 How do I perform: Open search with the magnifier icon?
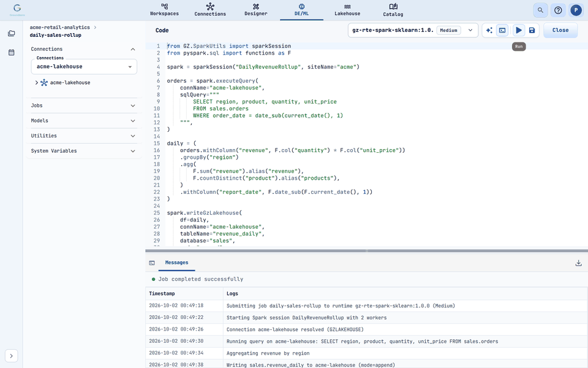[x=540, y=10]
